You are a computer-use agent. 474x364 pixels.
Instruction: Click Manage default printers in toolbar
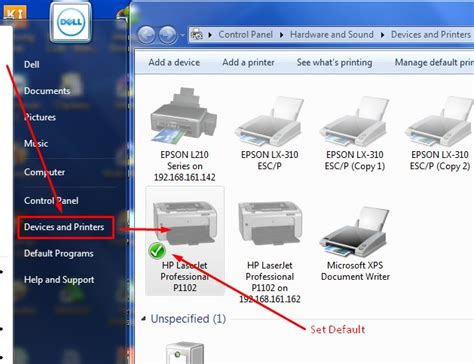click(x=434, y=62)
